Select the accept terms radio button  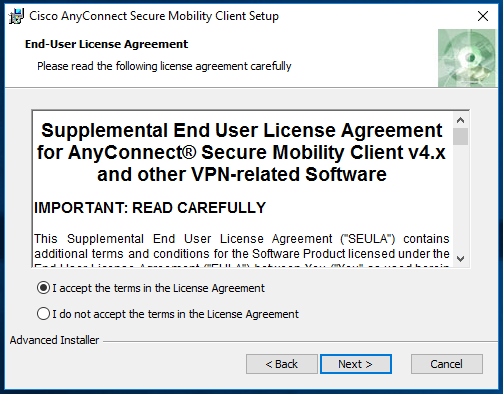[x=43, y=288]
